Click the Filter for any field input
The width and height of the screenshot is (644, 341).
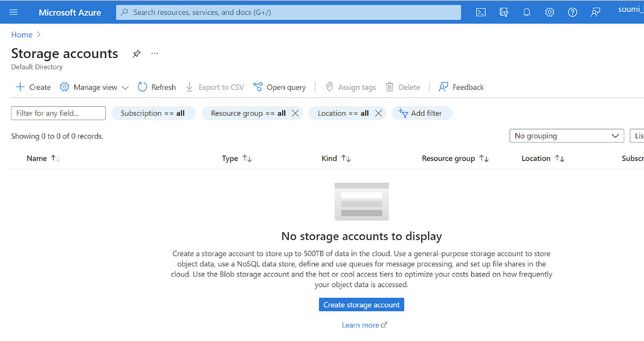pyautogui.click(x=58, y=113)
